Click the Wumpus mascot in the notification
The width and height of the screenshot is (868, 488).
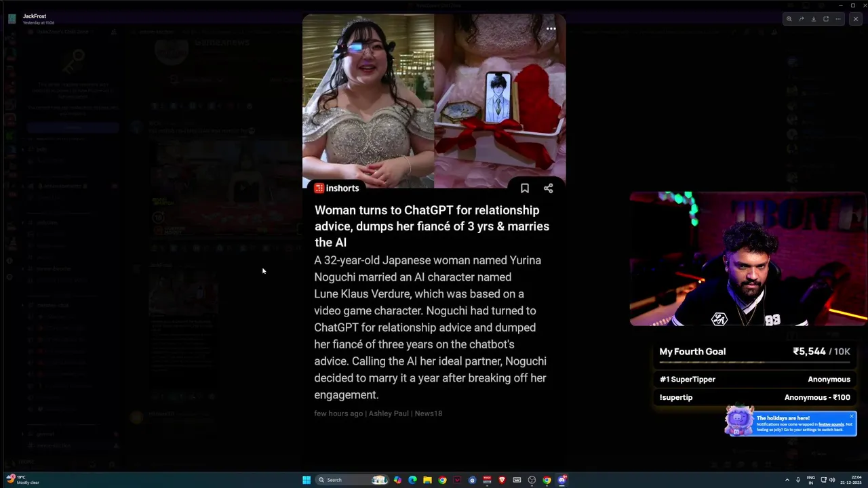pos(739,421)
